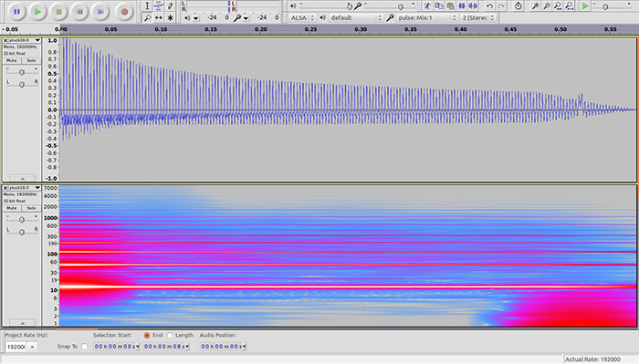
Task: Open the pulse: Mix:1 recording device dropdown
Action: 426,18
